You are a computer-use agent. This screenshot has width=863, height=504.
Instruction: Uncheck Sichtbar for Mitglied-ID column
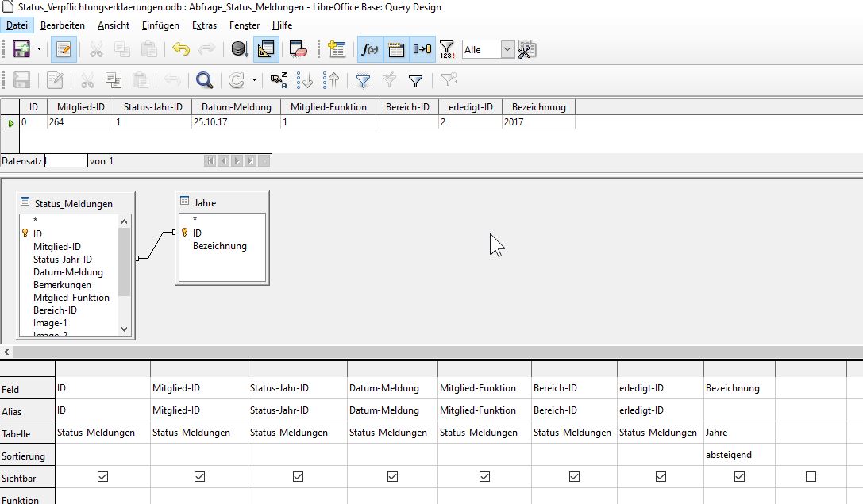pos(199,476)
